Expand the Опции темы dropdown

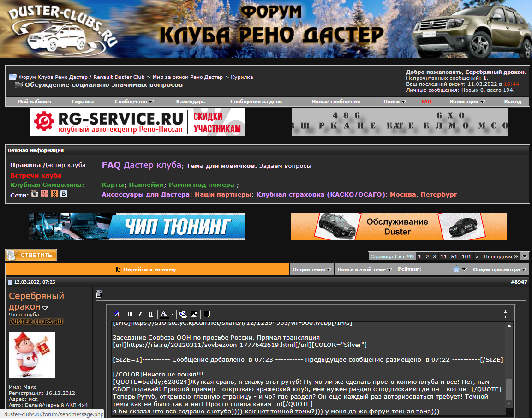pyautogui.click(x=312, y=269)
